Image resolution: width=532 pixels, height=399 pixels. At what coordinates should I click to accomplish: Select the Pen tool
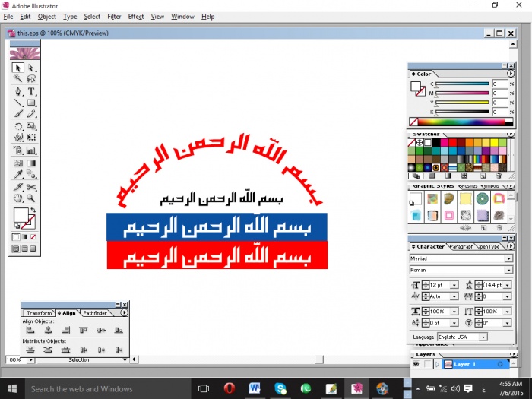pos(18,91)
